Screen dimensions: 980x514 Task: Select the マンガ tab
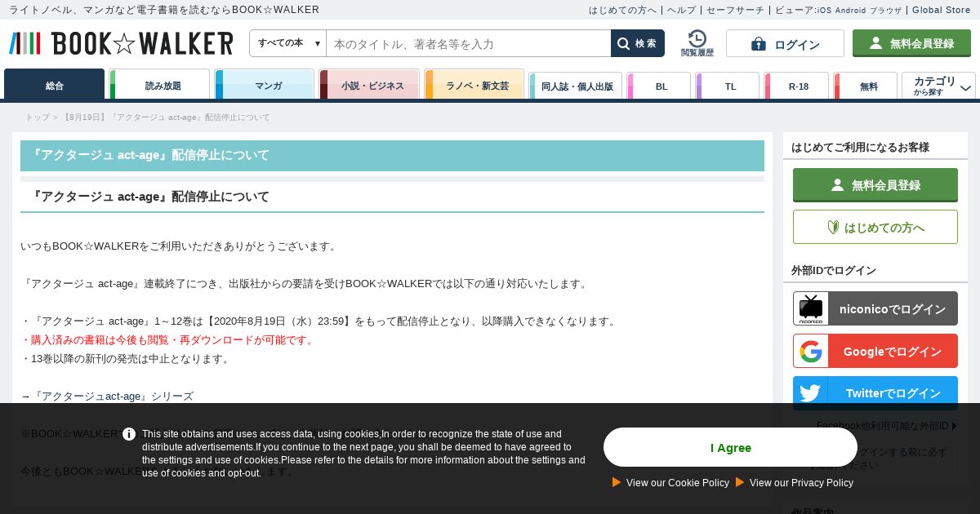pyautogui.click(x=265, y=85)
